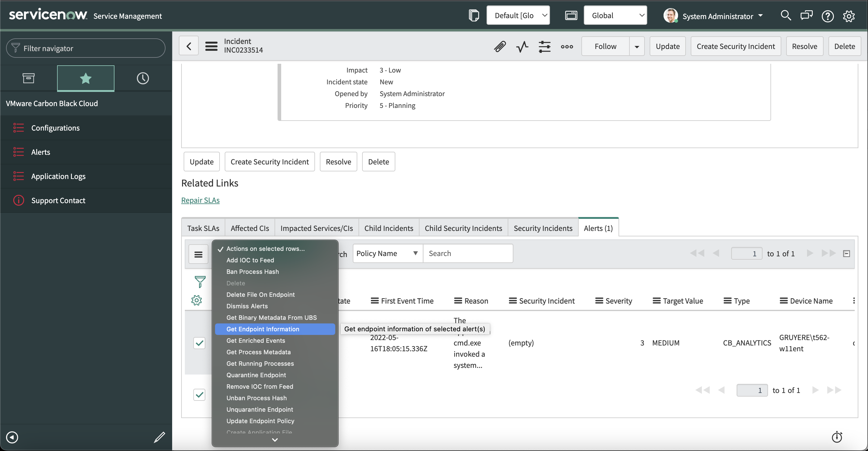Click the more options ellipsis icon
Screen dimensions: 868x451
tap(567, 47)
